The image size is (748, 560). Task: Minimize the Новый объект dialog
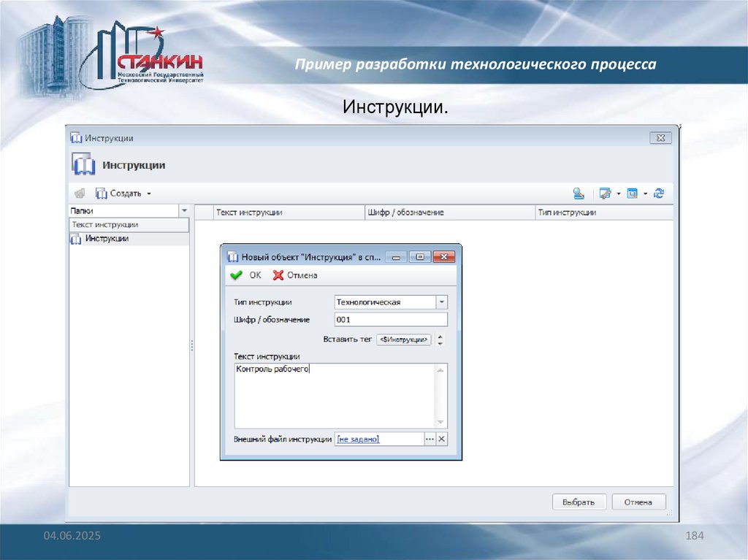[x=396, y=257]
